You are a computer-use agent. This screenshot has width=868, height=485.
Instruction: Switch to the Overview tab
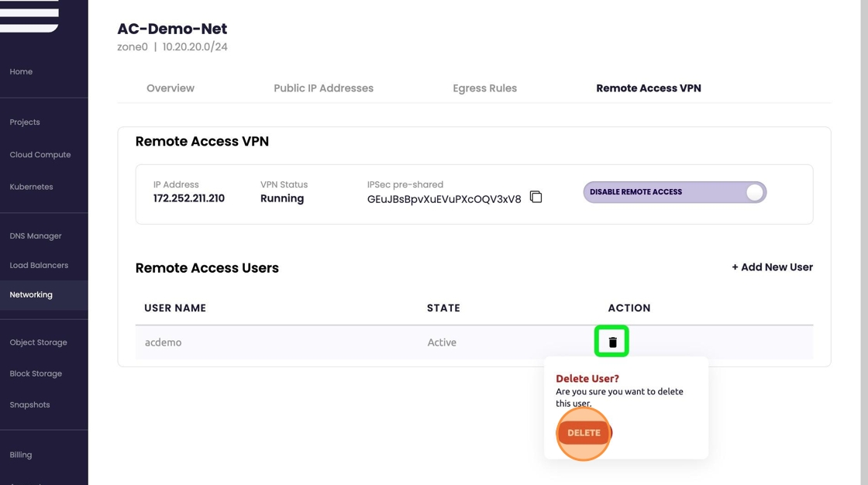(x=170, y=88)
